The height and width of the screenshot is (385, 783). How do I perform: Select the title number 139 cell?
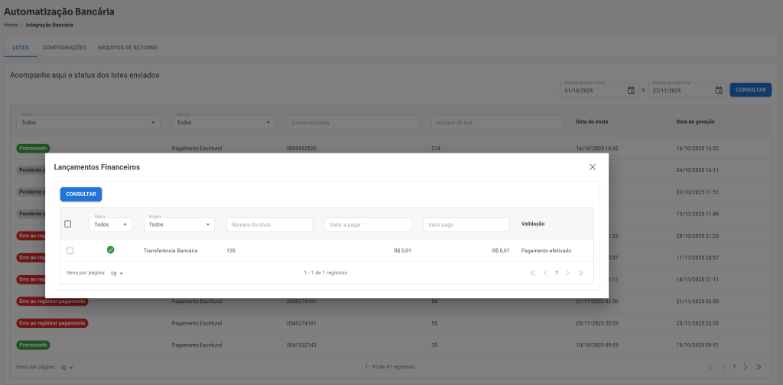pos(231,251)
